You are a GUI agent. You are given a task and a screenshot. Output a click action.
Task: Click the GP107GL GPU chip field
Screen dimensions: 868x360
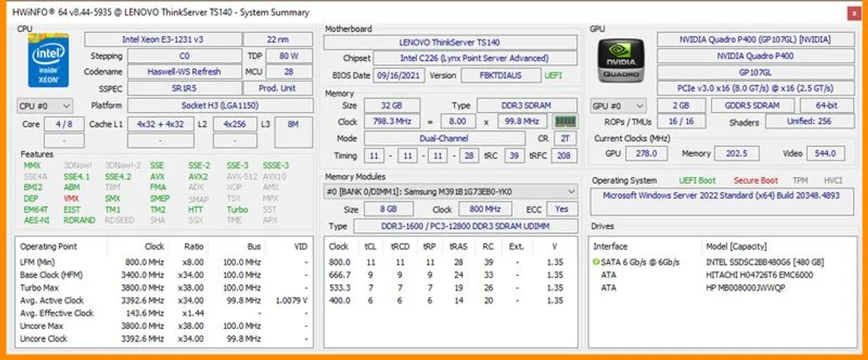click(x=754, y=72)
